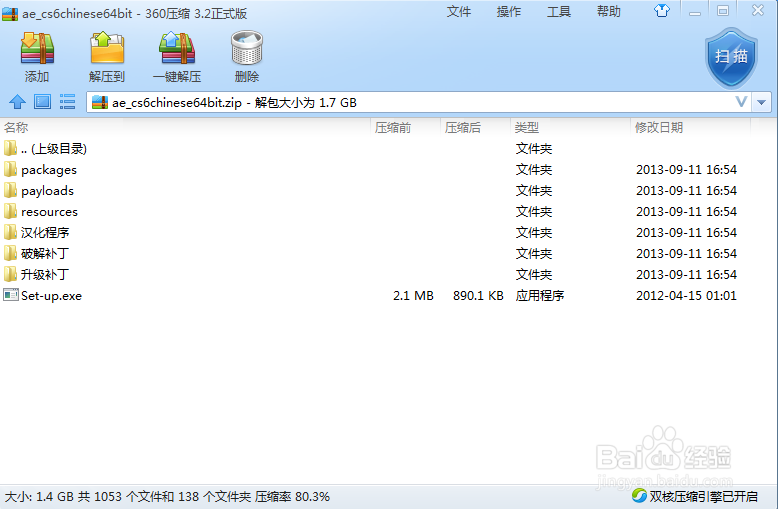Click the status bar size summary text
The width and height of the screenshot is (778, 509).
(167, 497)
